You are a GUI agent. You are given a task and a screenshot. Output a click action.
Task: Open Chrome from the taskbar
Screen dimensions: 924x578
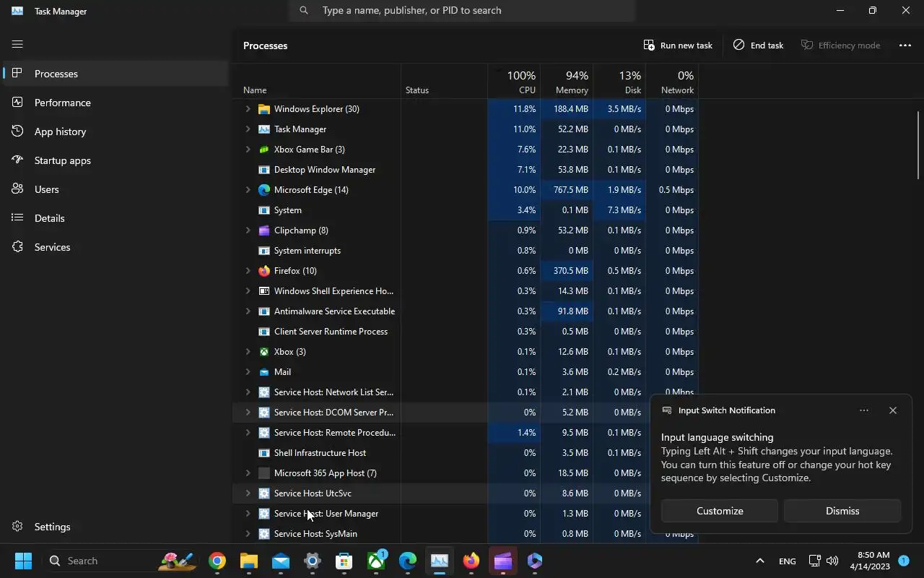(x=217, y=561)
